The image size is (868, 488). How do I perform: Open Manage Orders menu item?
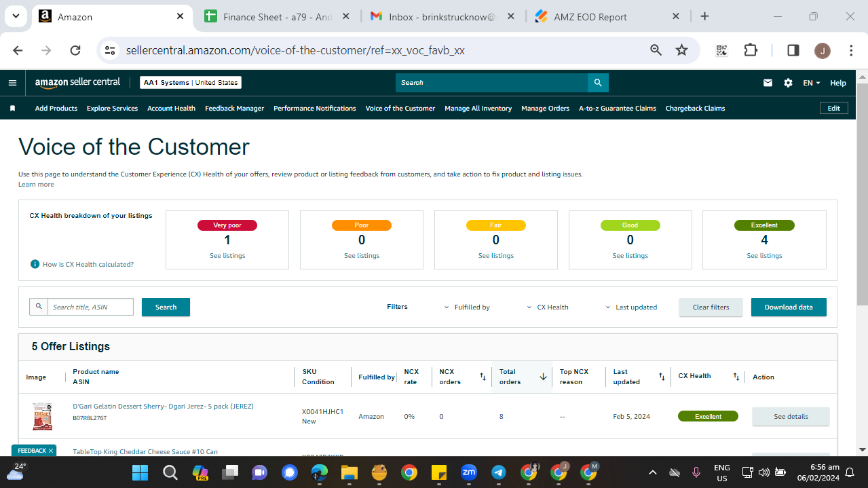545,108
